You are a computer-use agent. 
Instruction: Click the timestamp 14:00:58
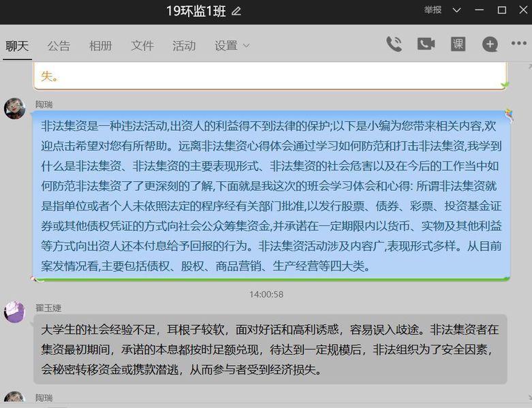click(x=266, y=294)
